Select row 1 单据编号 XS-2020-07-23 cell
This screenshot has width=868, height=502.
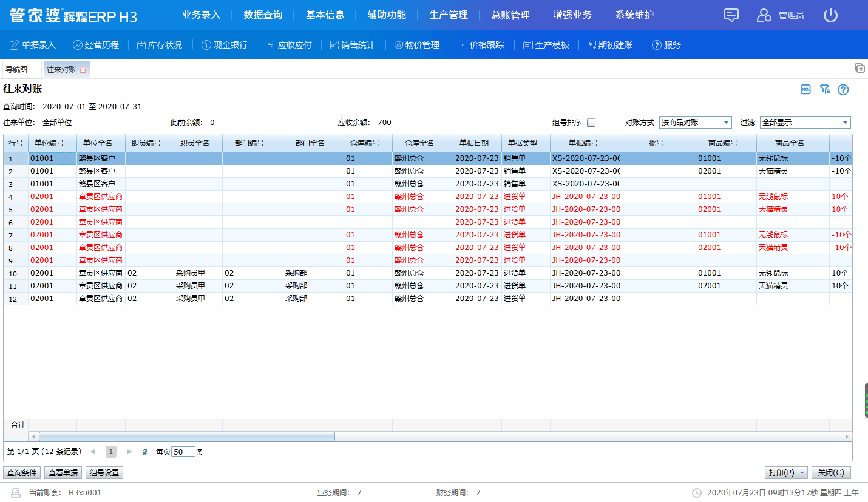586,158
